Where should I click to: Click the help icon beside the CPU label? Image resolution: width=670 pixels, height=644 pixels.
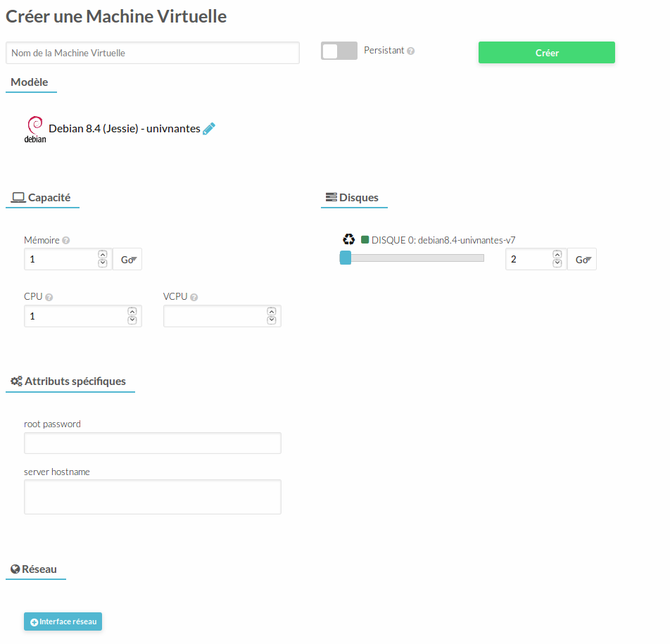(x=49, y=297)
